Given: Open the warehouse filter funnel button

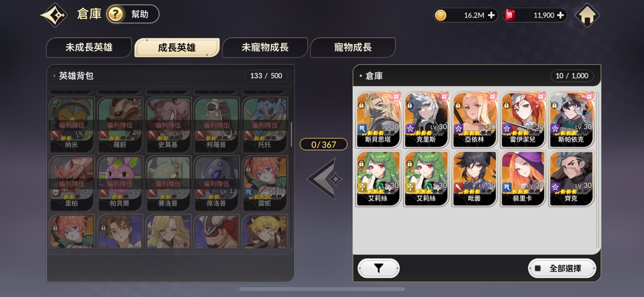Looking at the screenshot, I should [378, 268].
